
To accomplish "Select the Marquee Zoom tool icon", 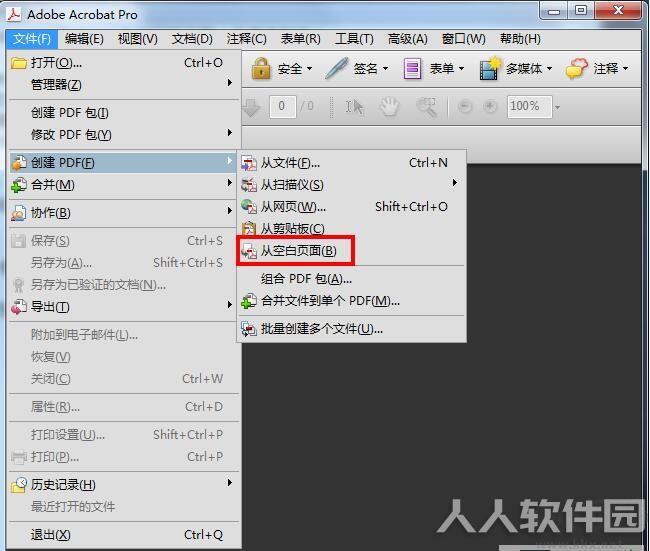I will (426, 107).
